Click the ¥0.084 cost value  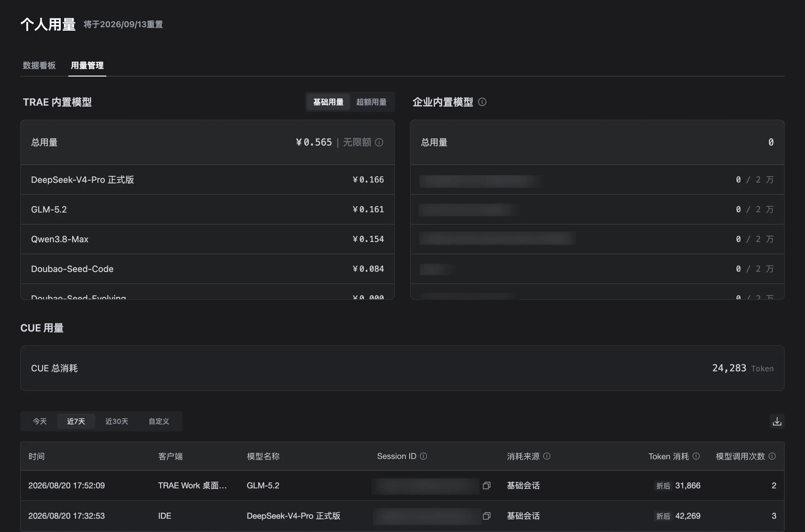(368, 269)
